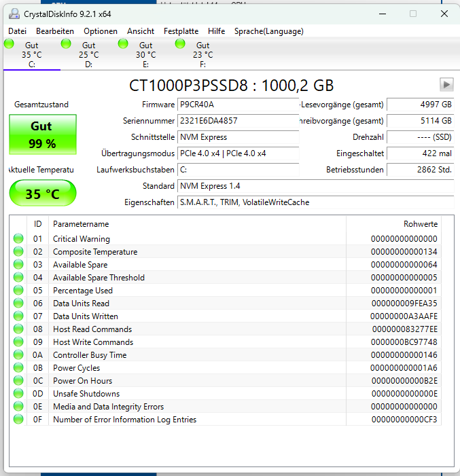Click the Übertragungsmodus field PCIe 4.0 x4
Image resolution: width=460 pixels, height=476 pixels.
238,153
